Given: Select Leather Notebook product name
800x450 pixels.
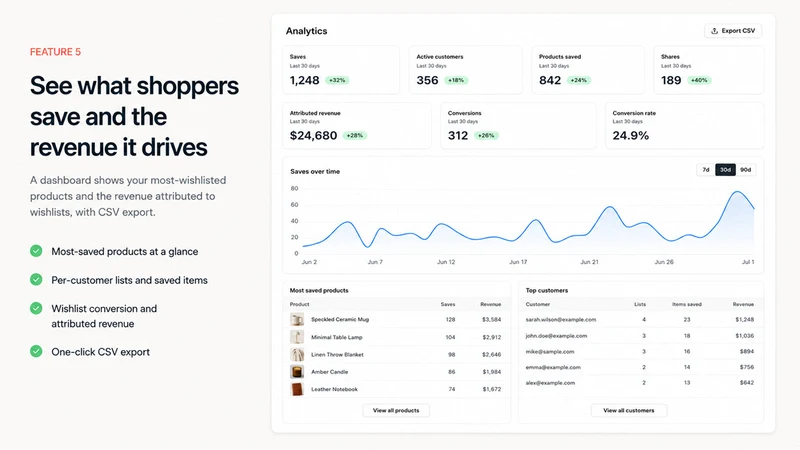Looking at the screenshot, I should pyautogui.click(x=334, y=389).
